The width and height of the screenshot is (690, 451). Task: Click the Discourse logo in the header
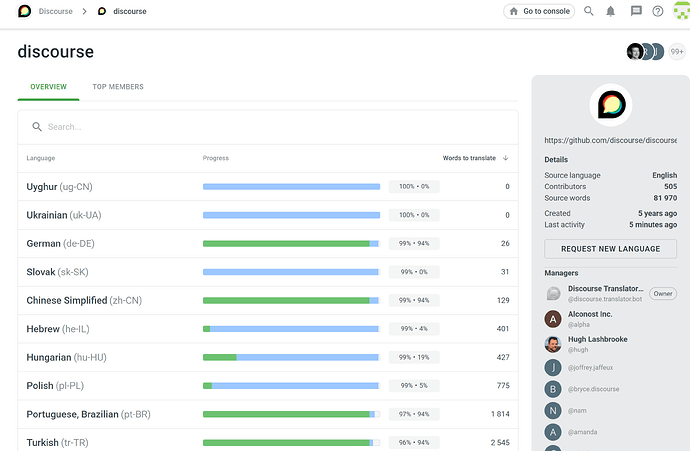click(x=25, y=11)
